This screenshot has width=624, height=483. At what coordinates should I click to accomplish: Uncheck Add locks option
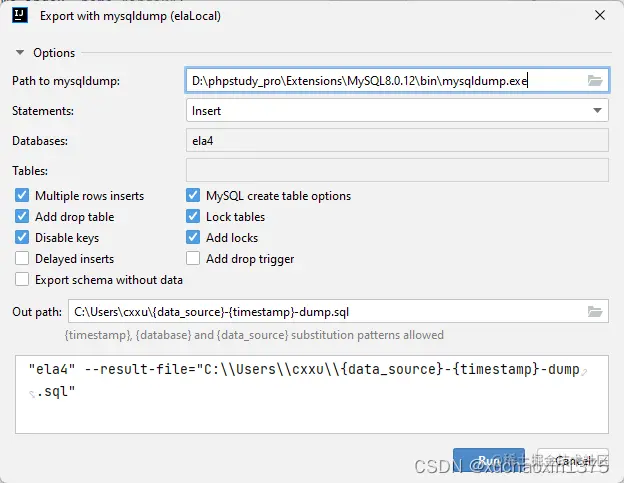[193, 238]
